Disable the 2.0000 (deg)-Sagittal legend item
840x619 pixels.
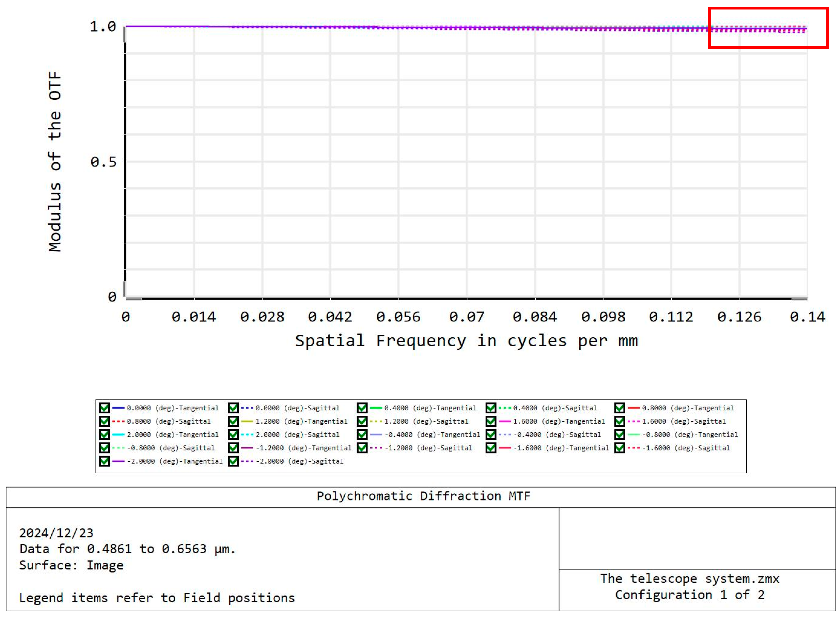click(232, 435)
